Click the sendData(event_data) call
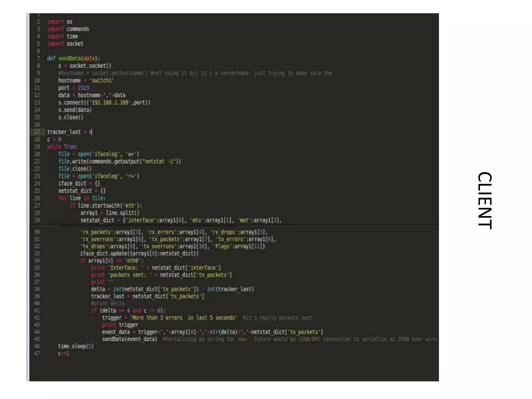This screenshot has width=532, height=399. coord(130,339)
